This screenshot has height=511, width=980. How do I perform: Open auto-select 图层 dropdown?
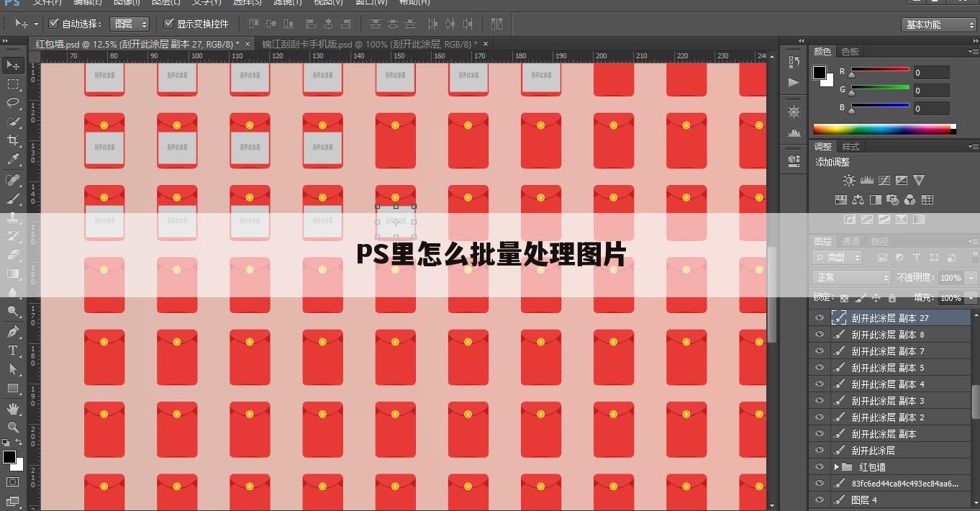tap(130, 24)
